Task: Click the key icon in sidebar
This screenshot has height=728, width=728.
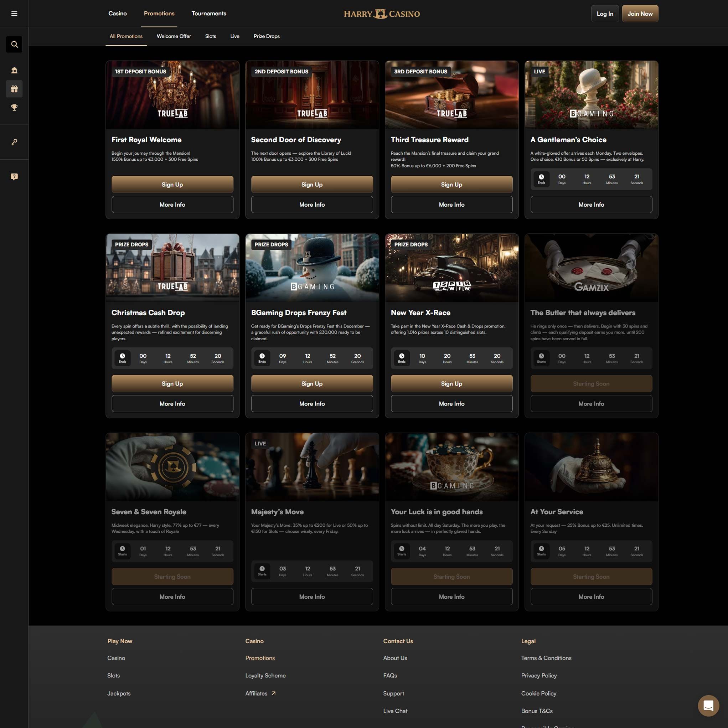Action: [x=14, y=142]
